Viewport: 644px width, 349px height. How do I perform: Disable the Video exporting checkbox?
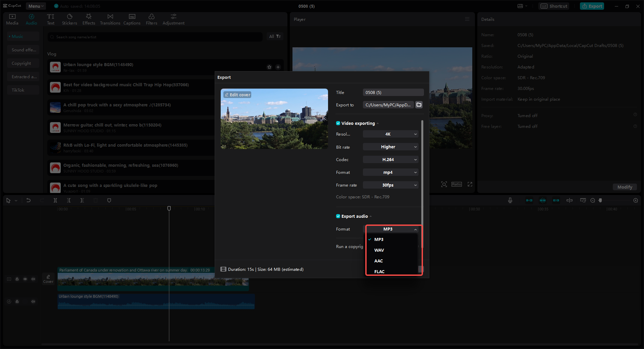[x=338, y=123]
